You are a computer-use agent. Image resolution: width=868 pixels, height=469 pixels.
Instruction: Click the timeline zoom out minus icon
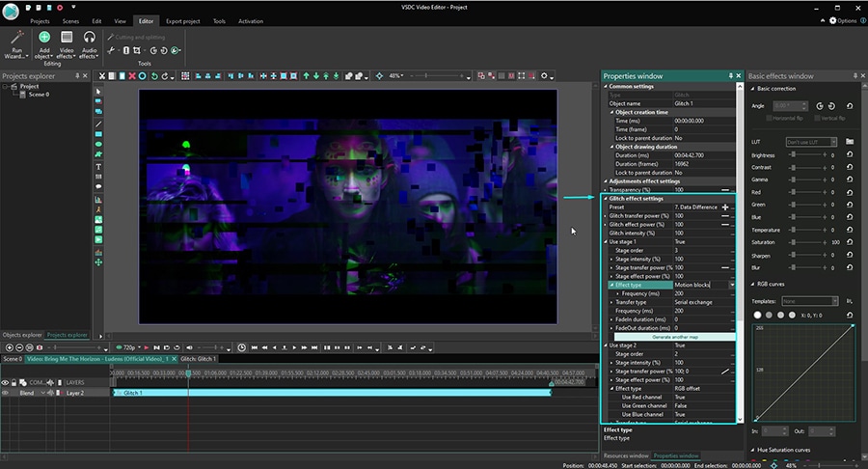point(19,347)
